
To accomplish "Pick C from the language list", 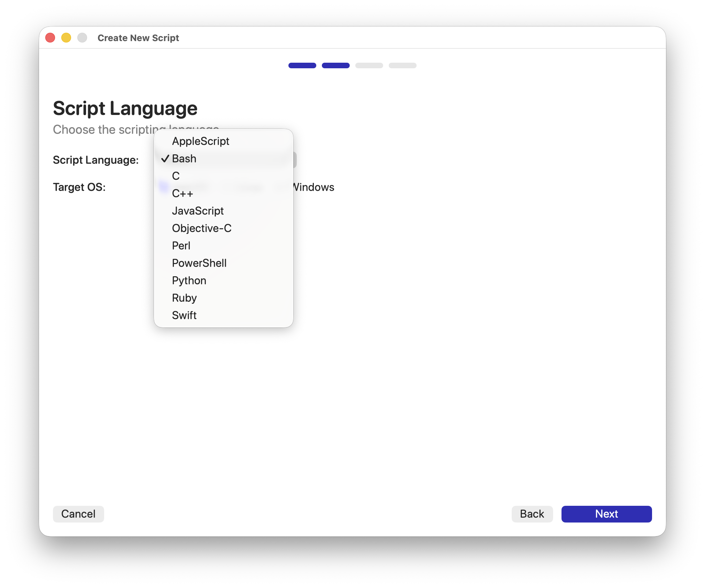I will 176,176.
